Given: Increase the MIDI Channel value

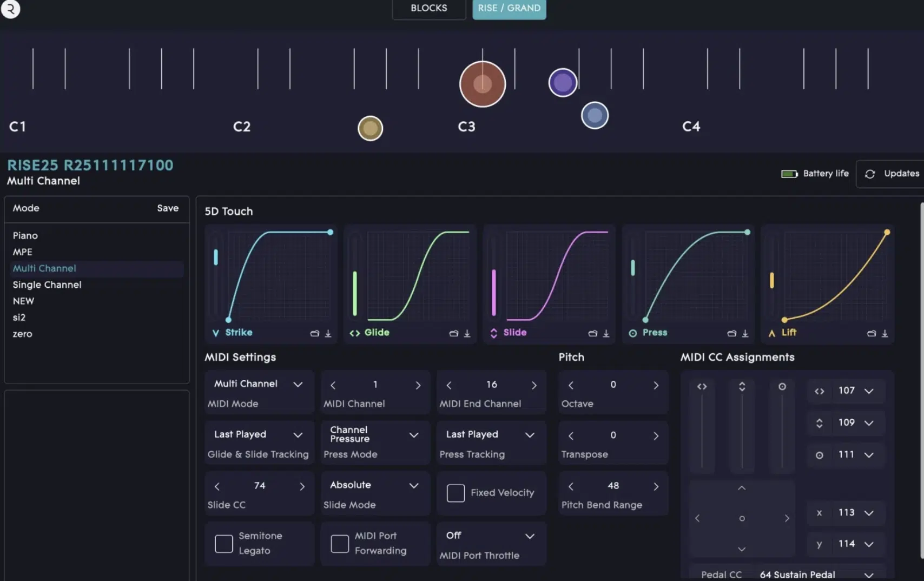Looking at the screenshot, I should (x=418, y=385).
